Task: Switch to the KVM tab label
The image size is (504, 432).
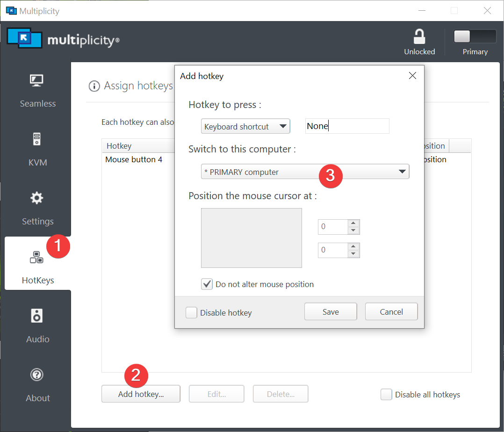Action: tap(38, 162)
